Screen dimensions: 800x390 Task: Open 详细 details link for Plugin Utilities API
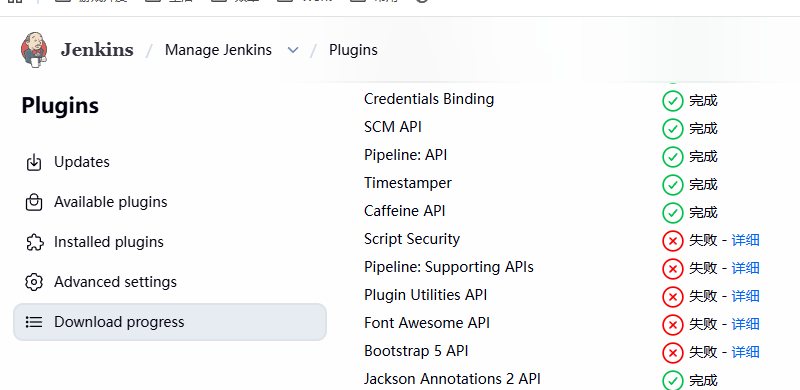(745, 296)
